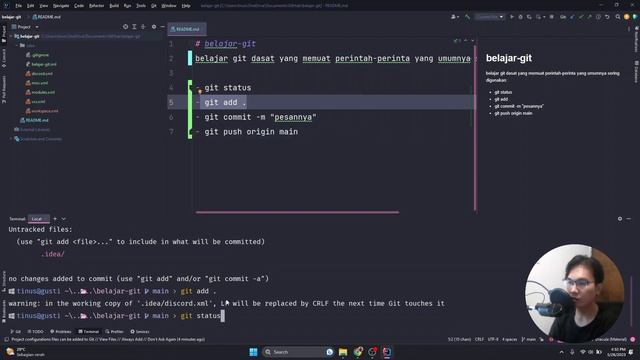Click Git history clock icon
The image size is (640, 360).
[x=598, y=17]
